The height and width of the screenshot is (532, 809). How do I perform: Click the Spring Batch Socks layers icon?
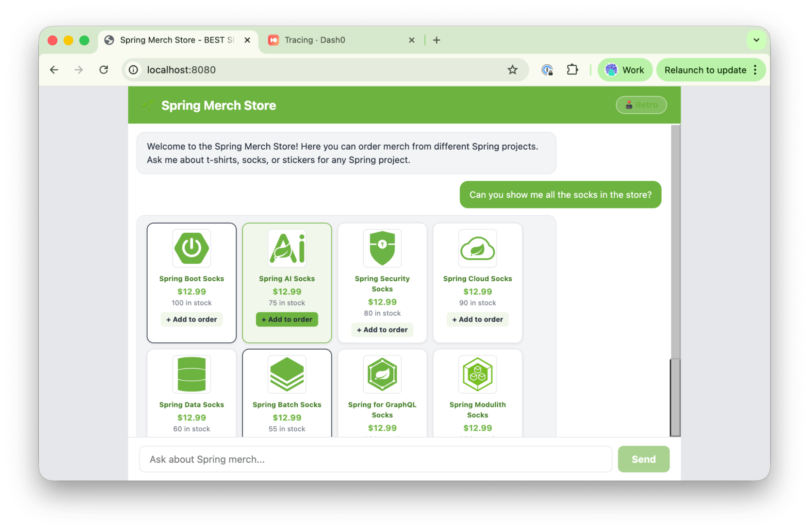(287, 374)
